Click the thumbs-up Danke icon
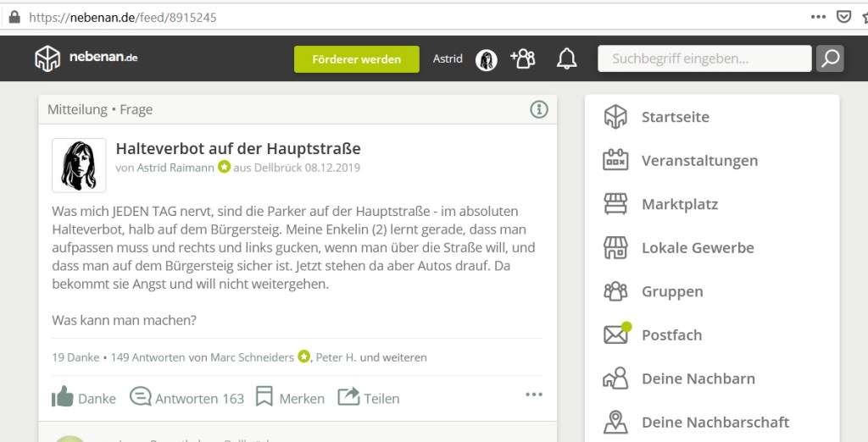 pos(63,397)
